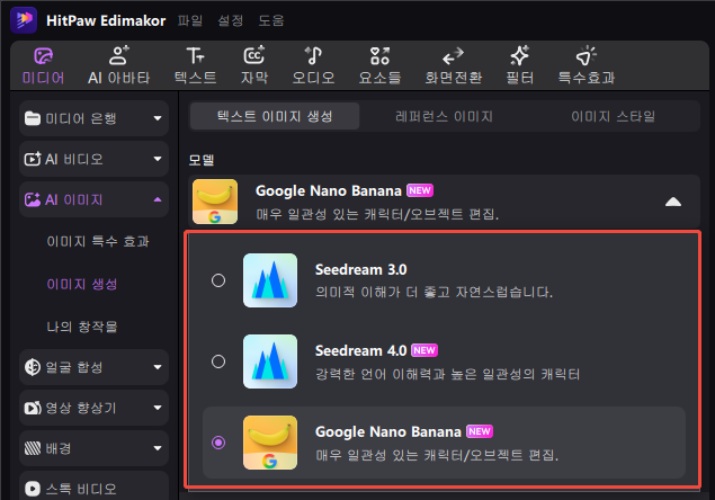Open 이미지 생성 sidebar item
715x500 pixels.
[82, 284]
